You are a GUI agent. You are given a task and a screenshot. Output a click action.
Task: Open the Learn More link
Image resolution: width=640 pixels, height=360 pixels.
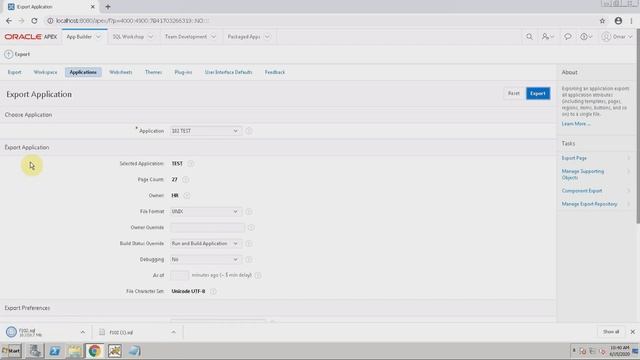point(576,124)
